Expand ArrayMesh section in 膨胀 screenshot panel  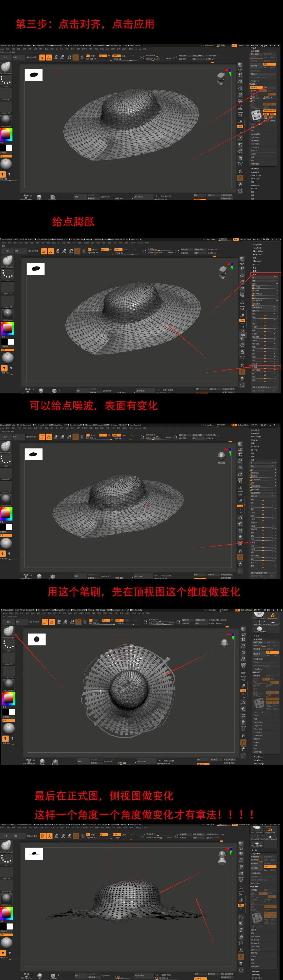(257, 244)
